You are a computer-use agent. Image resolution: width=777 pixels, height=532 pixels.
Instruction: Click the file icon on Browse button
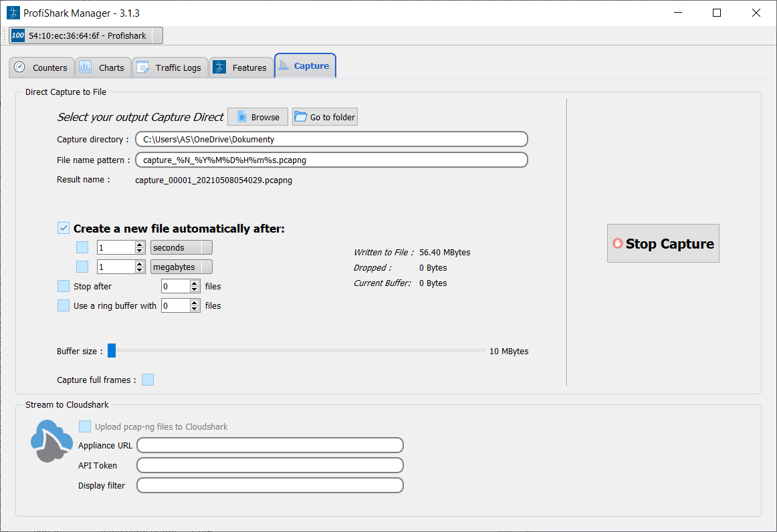pyautogui.click(x=242, y=117)
